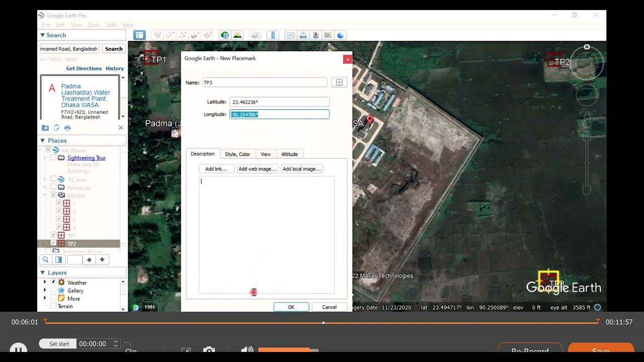Screen dimensions: 644x362
Task: Uncheck the BSMSN folder checkbox
Action: pos(53,195)
